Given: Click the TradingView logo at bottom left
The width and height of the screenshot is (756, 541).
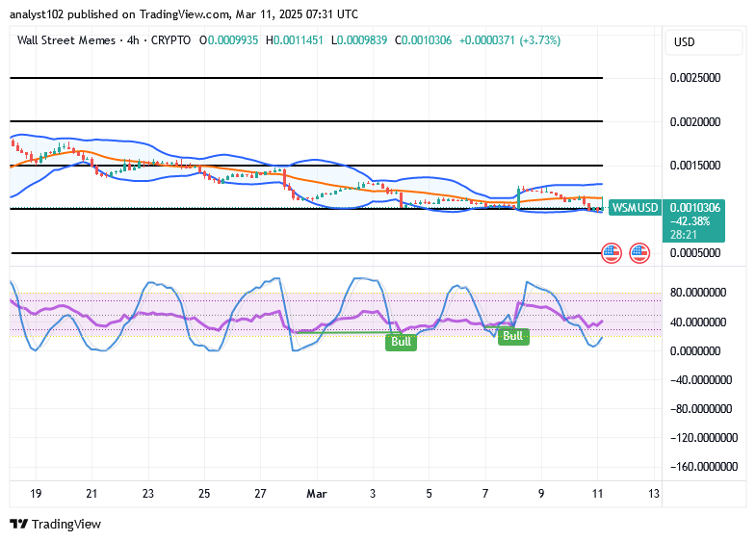Looking at the screenshot, I should pos(56,524).
